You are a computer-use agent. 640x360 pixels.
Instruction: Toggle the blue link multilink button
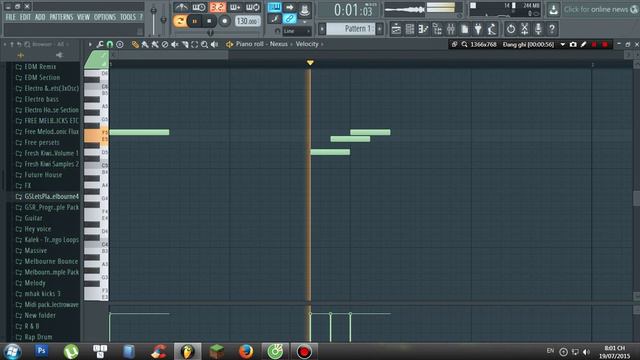click(289, 18)
